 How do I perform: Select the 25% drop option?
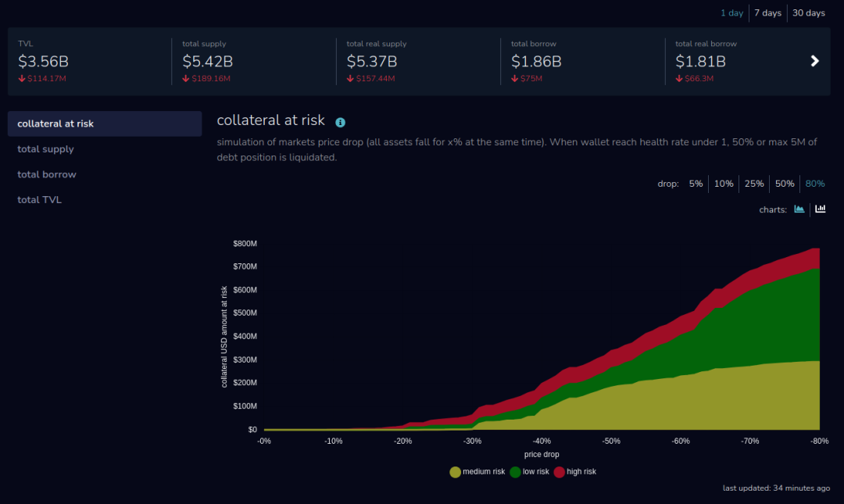754,184
